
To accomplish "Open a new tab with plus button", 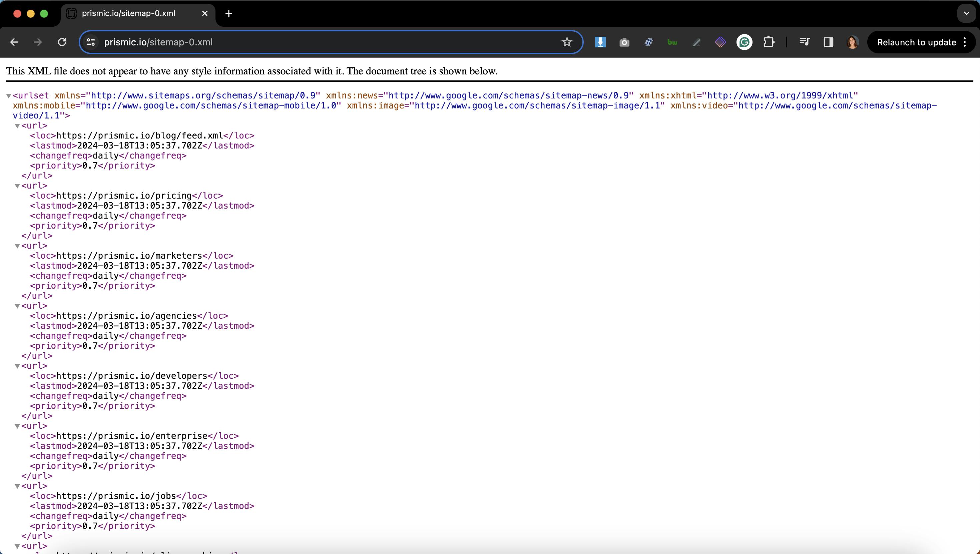I will pos(228,13).
